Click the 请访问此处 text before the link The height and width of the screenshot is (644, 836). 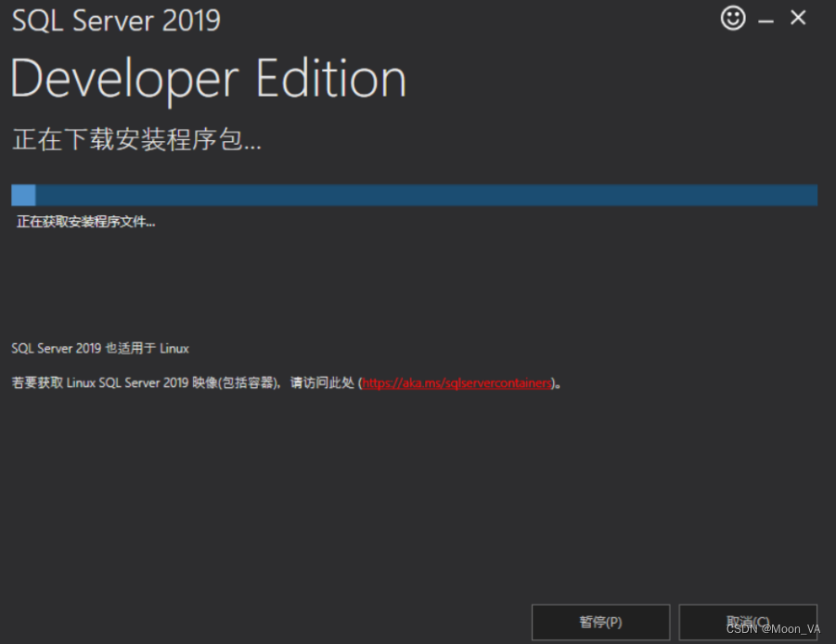pyautogui.click(x=322, y=382)
